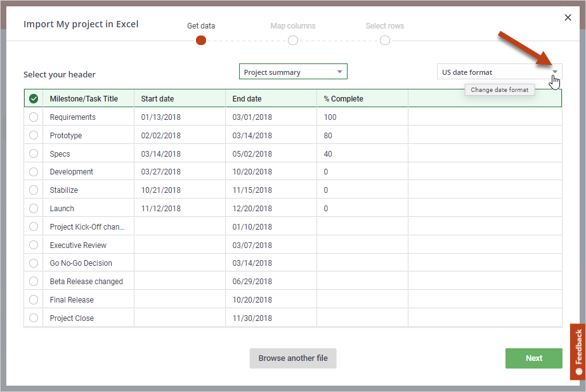The image size is (586, 392).
Task: Select the Development milestone radio button
Action: click(x=34, y=171)
